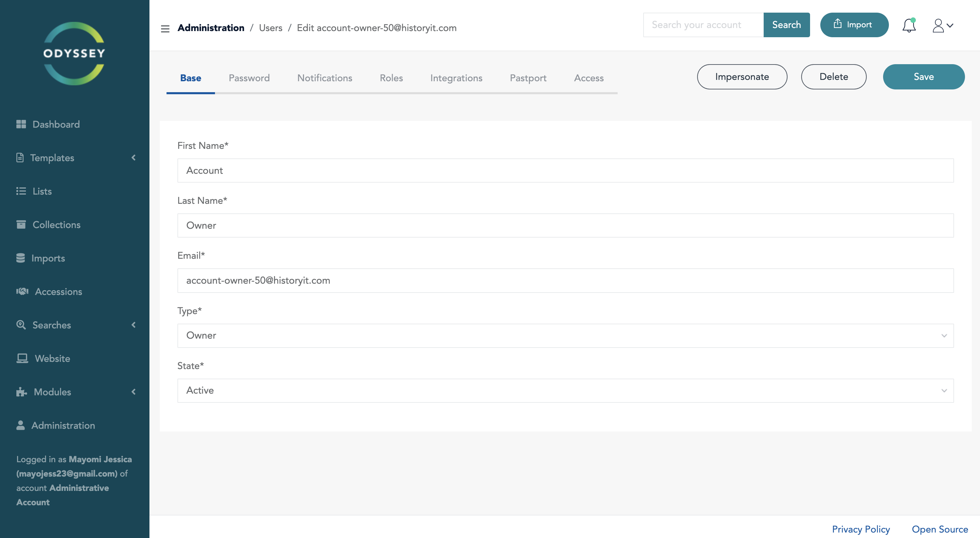Click the Collections archive box icon
Viewport: 980px width, 538px height.
pyautogui.click(x=21, y=225)
